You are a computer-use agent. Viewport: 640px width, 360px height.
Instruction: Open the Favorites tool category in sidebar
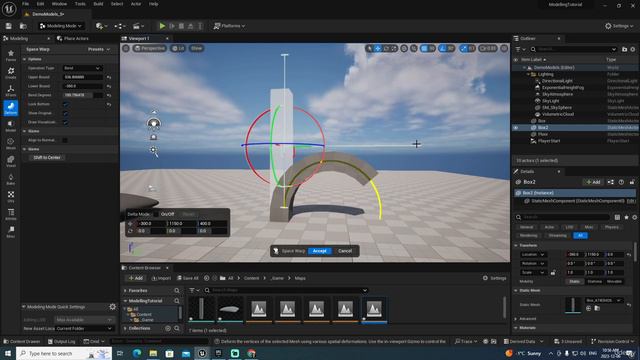[11, 56]
